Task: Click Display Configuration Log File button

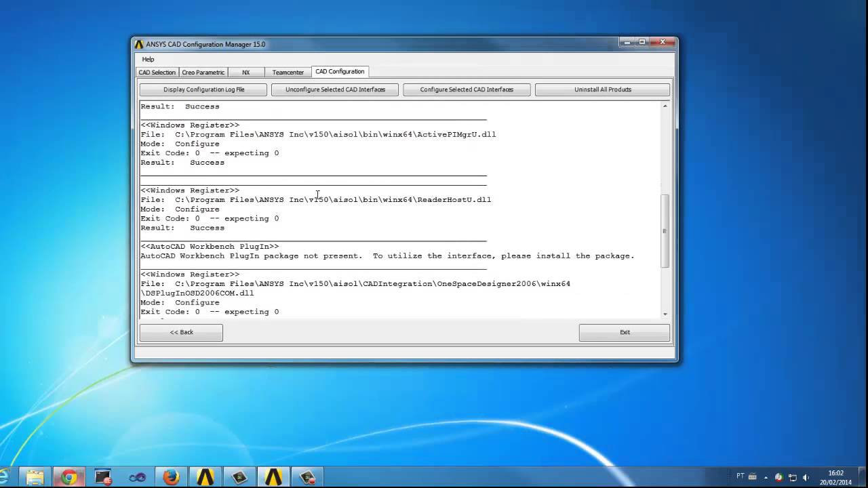Action: coord(203,89)
